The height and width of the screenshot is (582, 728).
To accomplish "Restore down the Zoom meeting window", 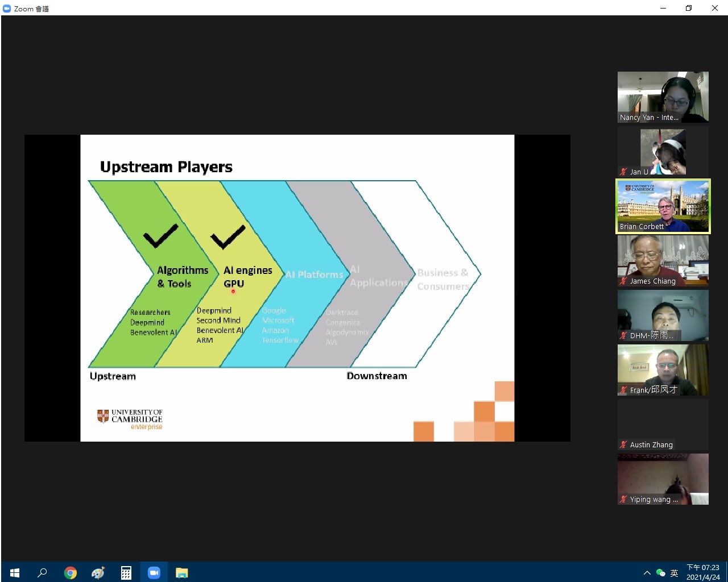I will point(689,8).
